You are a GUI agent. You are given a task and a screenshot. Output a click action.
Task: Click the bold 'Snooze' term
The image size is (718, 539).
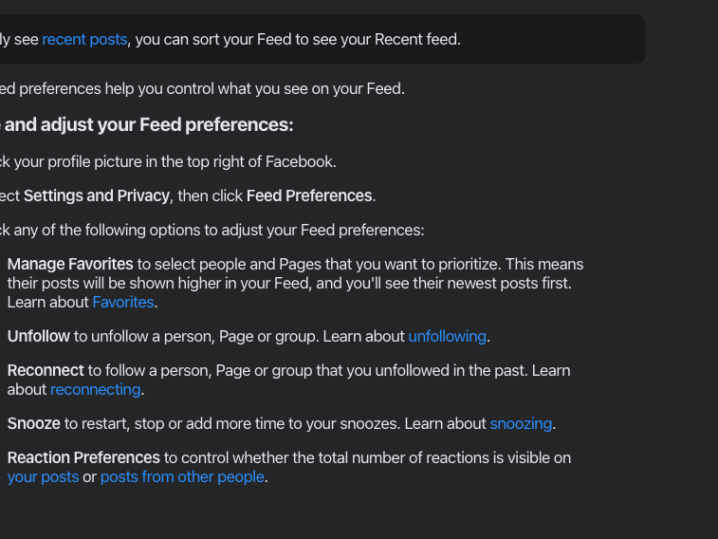click(x=34, y=424)
